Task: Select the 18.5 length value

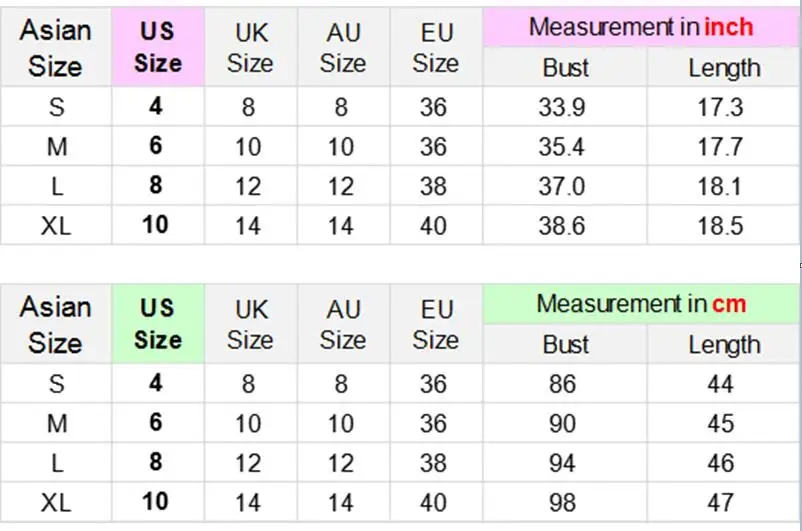Action: point(720,226)
